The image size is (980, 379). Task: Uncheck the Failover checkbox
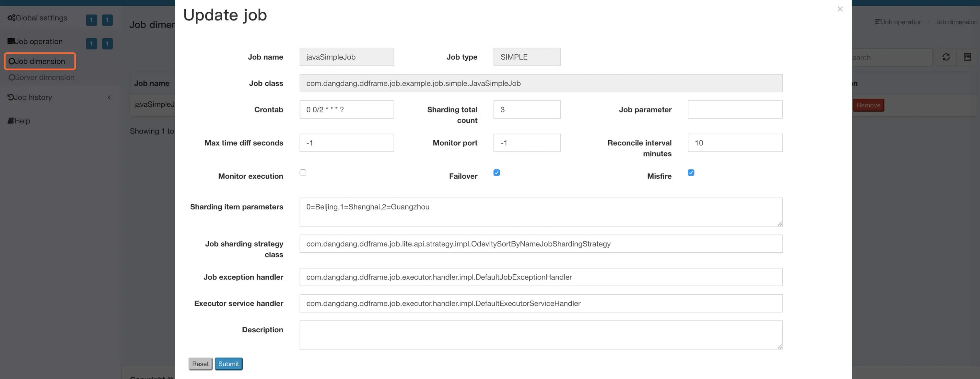pyautogui.click(x=496, y=173)
